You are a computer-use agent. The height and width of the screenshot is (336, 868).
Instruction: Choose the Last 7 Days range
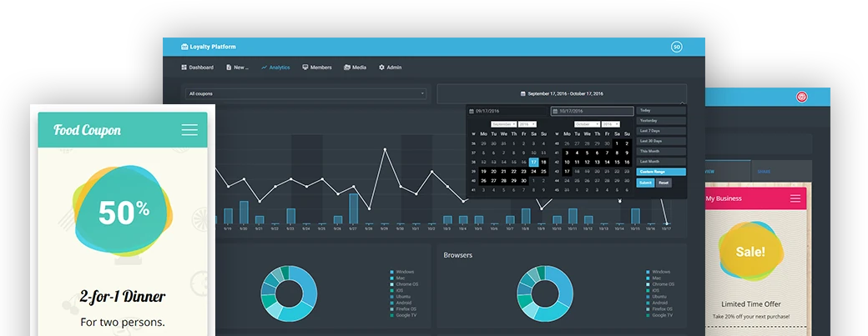pos(661,131)
